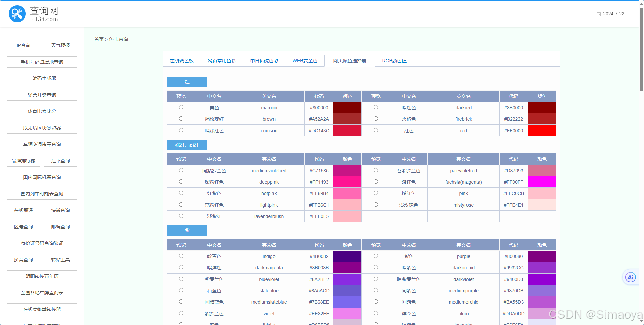Select the lightpink preview radio button

point(181,205)
